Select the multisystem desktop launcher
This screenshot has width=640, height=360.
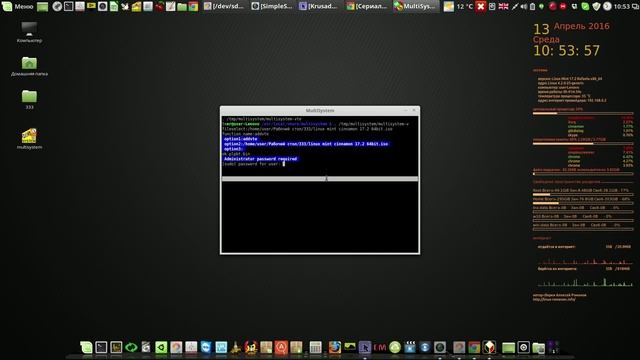pos(29,138)
